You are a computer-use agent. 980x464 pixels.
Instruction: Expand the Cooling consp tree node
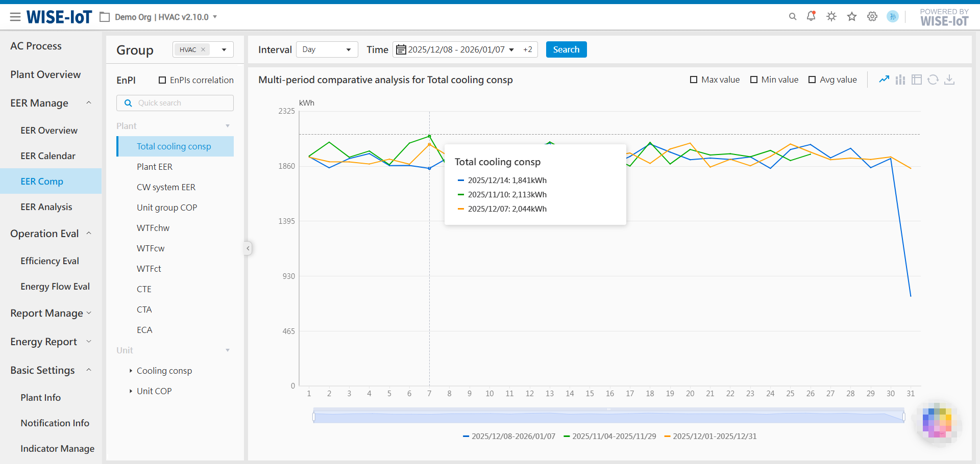(x=131, y=371)
